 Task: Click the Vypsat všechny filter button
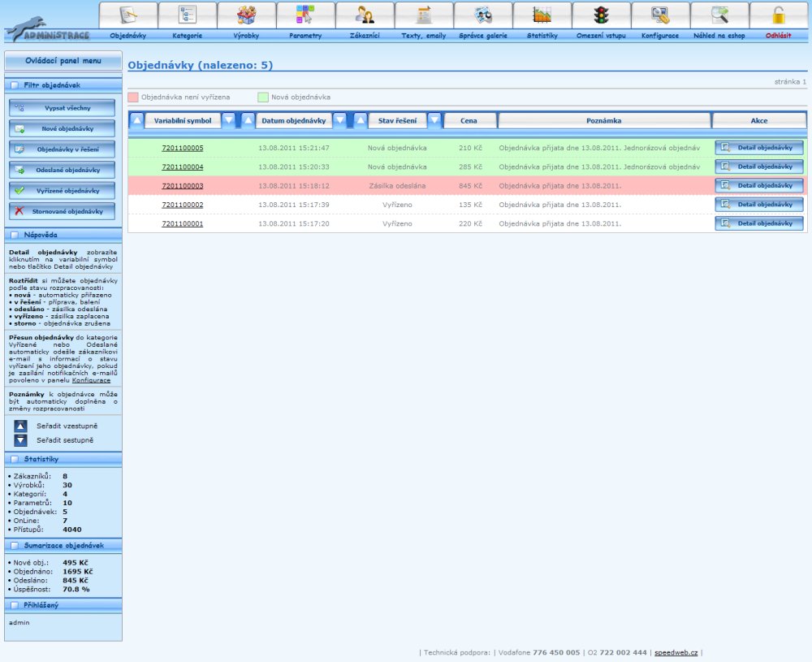click(63, 108)
